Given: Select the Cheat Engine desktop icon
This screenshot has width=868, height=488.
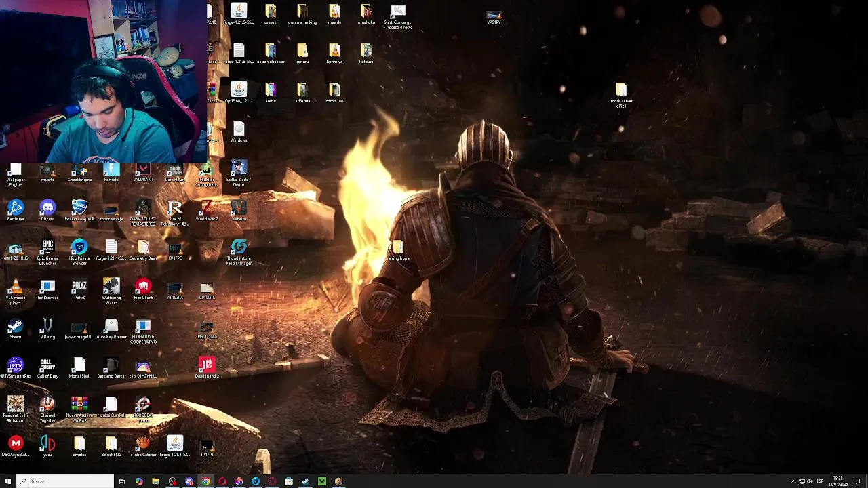Looking at the screenshot, I should [x=79, y=172].
